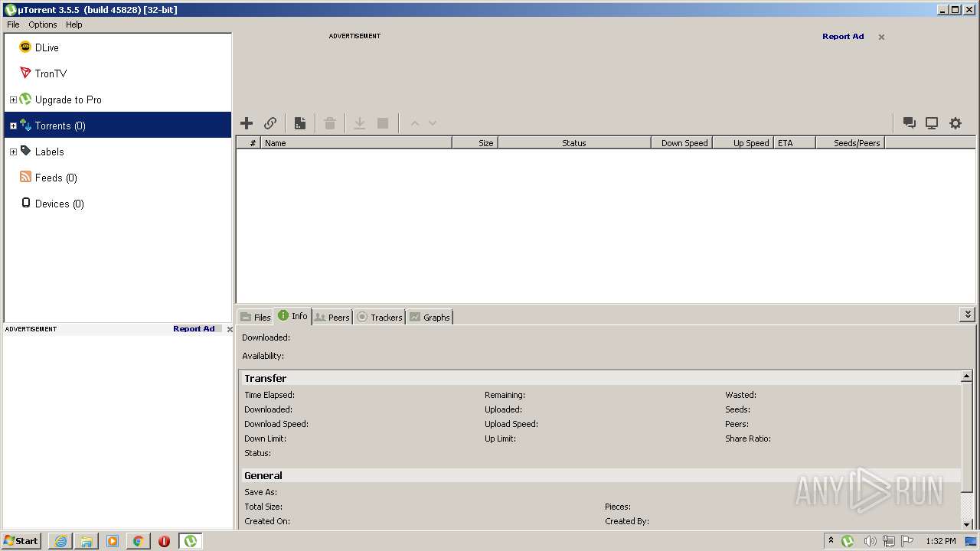Click the µTorrent taskbar button
The height and width of the screenshot is (551, 980).
(x=191, y=541)
